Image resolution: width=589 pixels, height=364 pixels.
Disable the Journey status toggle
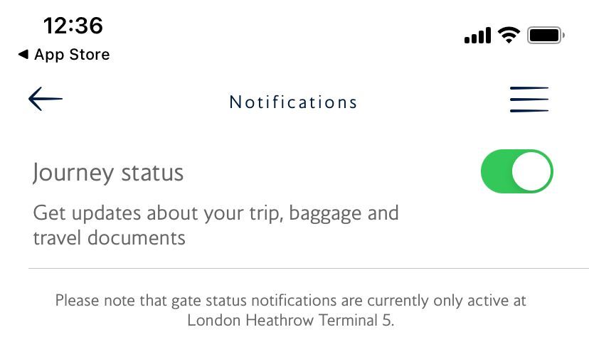tap(517, 171)
